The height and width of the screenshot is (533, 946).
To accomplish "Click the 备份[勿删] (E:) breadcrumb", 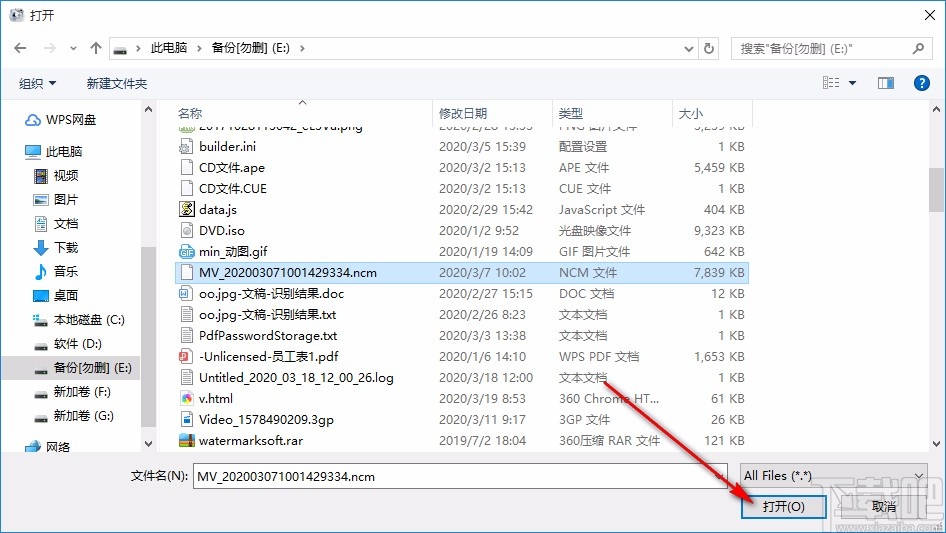I will pyautogui.click(x=250, y=48).
